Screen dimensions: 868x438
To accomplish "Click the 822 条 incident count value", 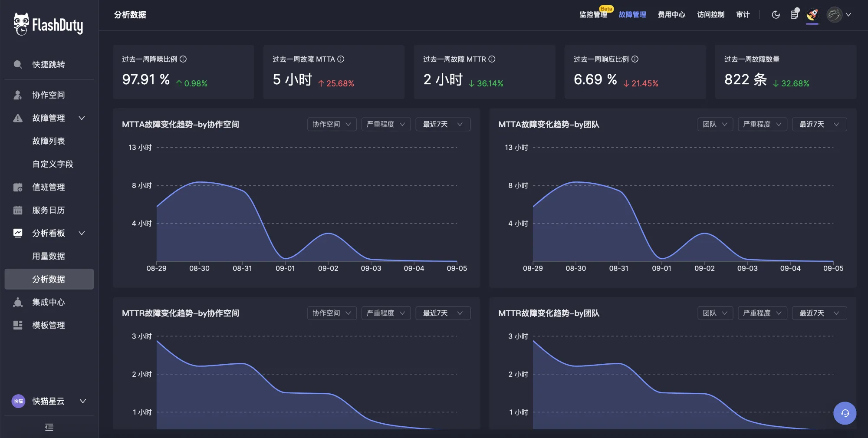I will tap(746, 79).
